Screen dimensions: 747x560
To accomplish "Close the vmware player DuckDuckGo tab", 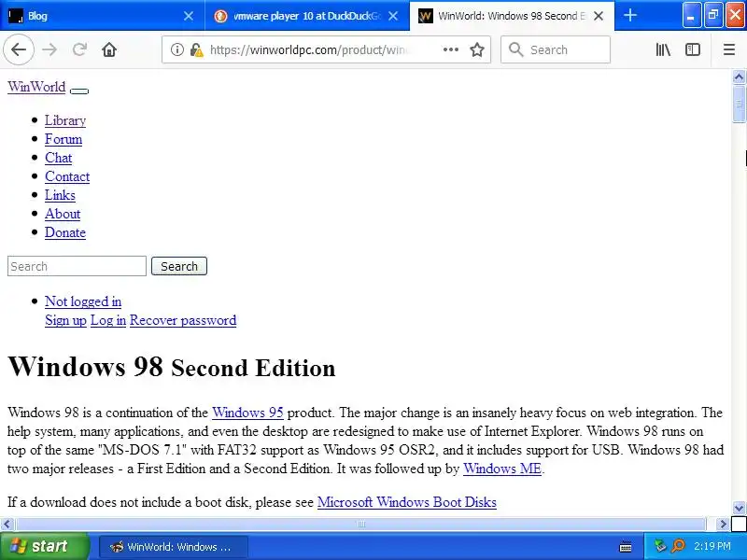I will click(393, 16).
